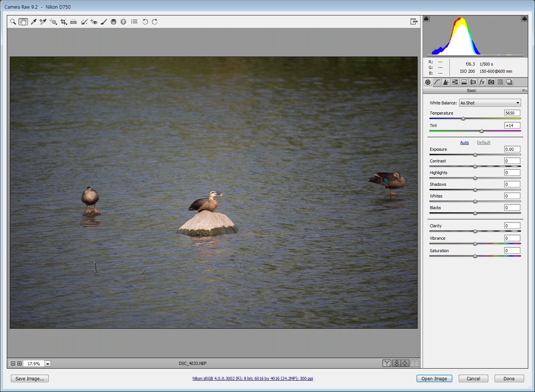
Task: Click the Temperature value field
Action: [x=512, y=113]
